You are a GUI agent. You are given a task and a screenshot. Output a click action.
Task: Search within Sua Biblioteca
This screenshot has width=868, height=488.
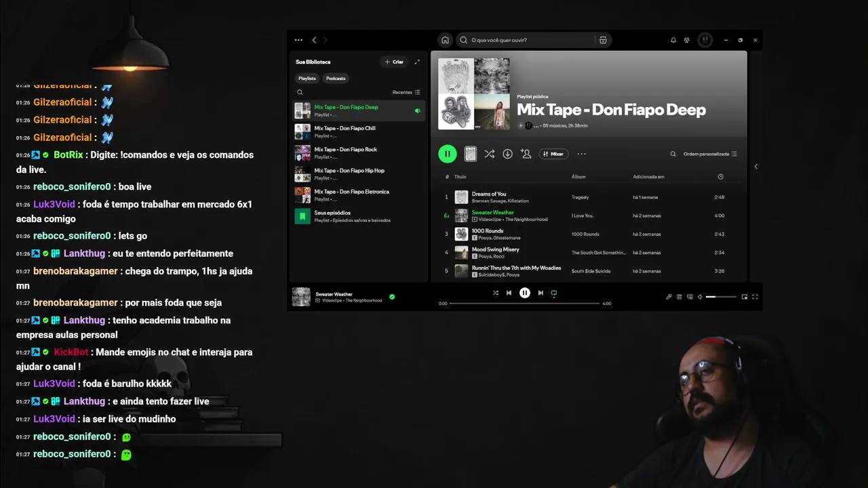click(x=300, y=92)
